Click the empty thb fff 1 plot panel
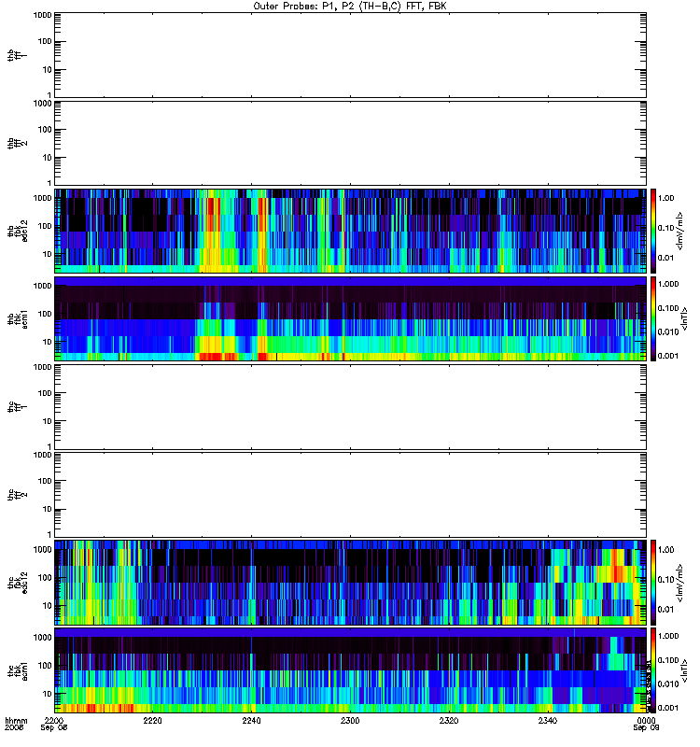The height and width of the screenshot is (747, 700). (351, 55)
